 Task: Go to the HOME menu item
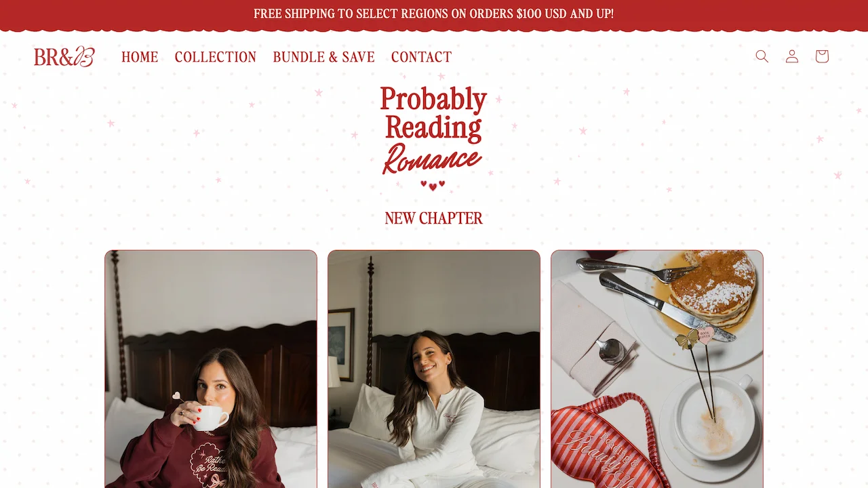coord(140,57)
